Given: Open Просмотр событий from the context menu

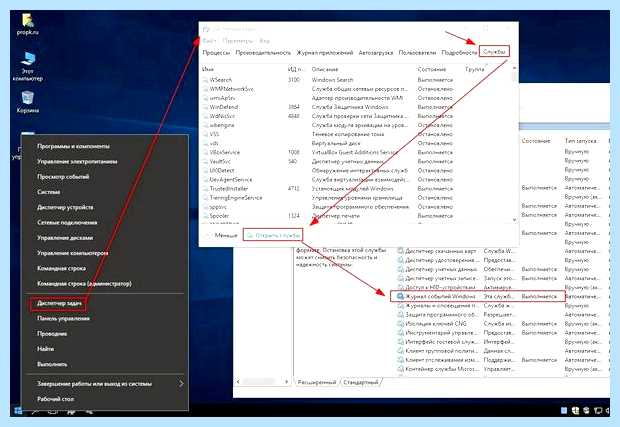Looking at the screenshot, I should click(63, 177).
